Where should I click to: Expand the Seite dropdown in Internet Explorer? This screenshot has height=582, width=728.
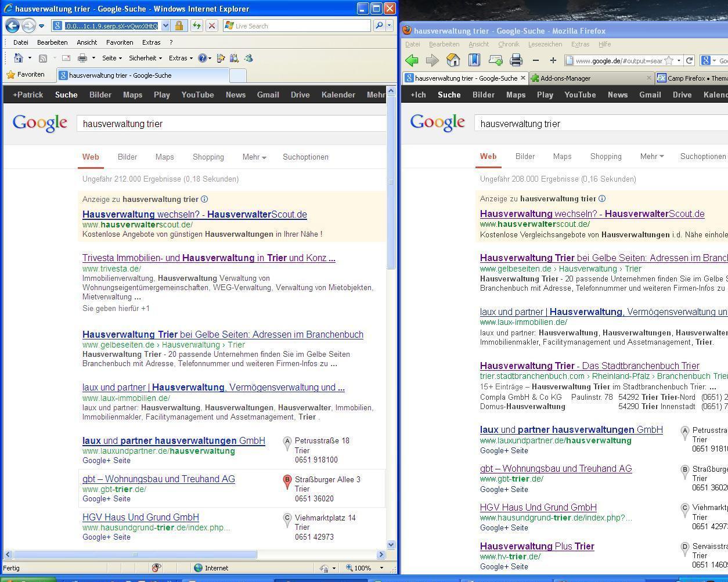[111, 58]
